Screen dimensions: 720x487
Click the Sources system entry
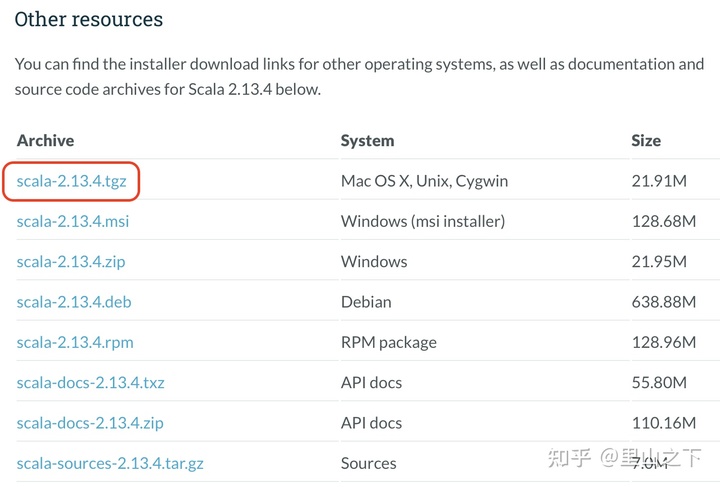click(368, 463)
